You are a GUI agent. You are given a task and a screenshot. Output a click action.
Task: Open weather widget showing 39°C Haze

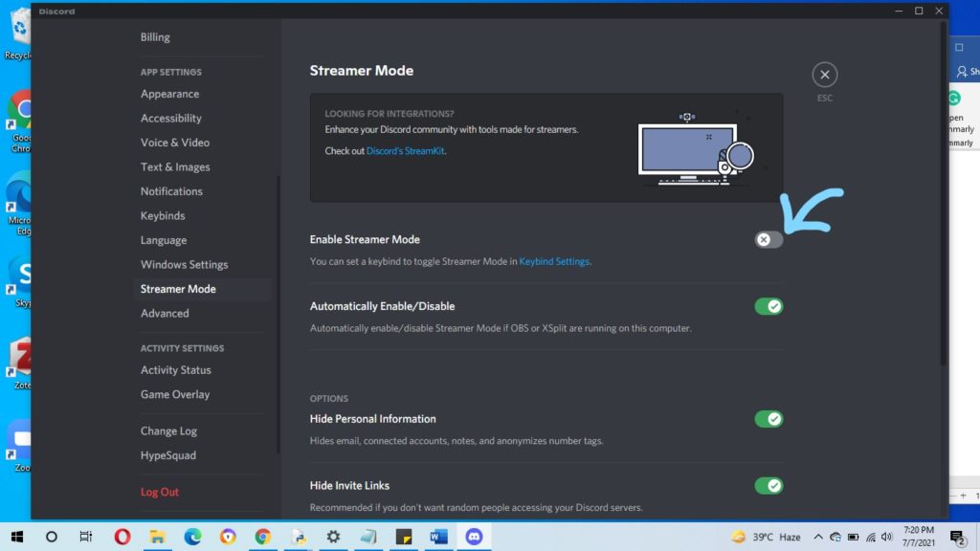click(767, 538)
